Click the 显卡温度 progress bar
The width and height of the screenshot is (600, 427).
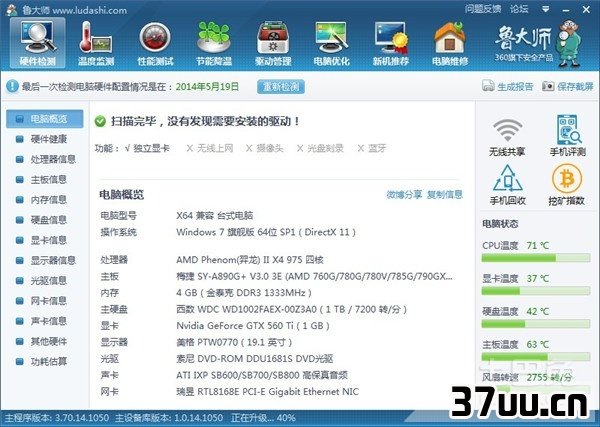[536, 292]
